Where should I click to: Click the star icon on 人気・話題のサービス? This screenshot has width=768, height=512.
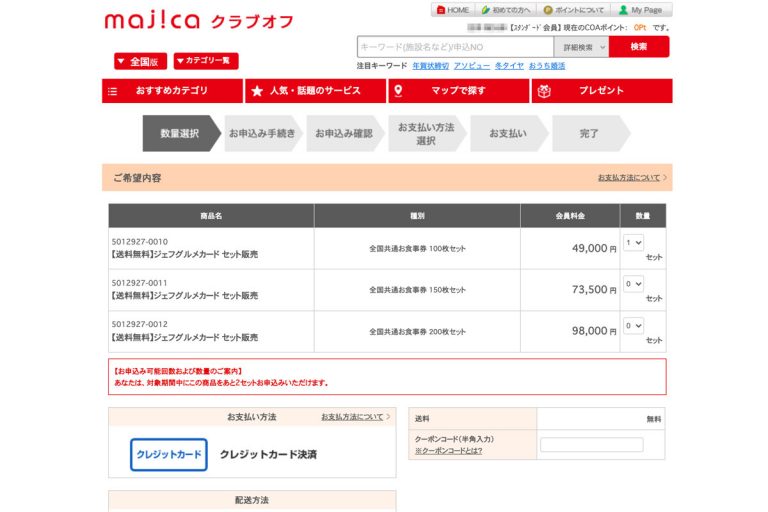[x=257, y=91]
